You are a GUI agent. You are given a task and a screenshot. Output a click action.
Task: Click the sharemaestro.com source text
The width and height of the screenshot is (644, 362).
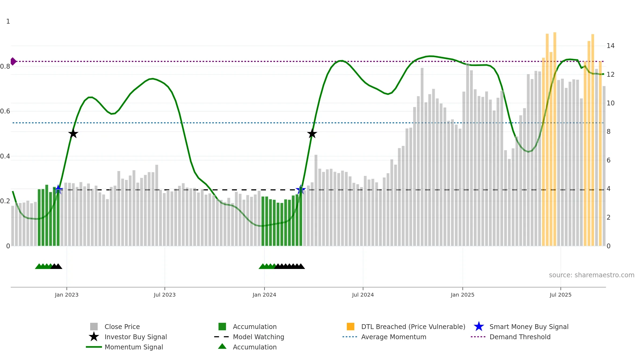[591, 275]
